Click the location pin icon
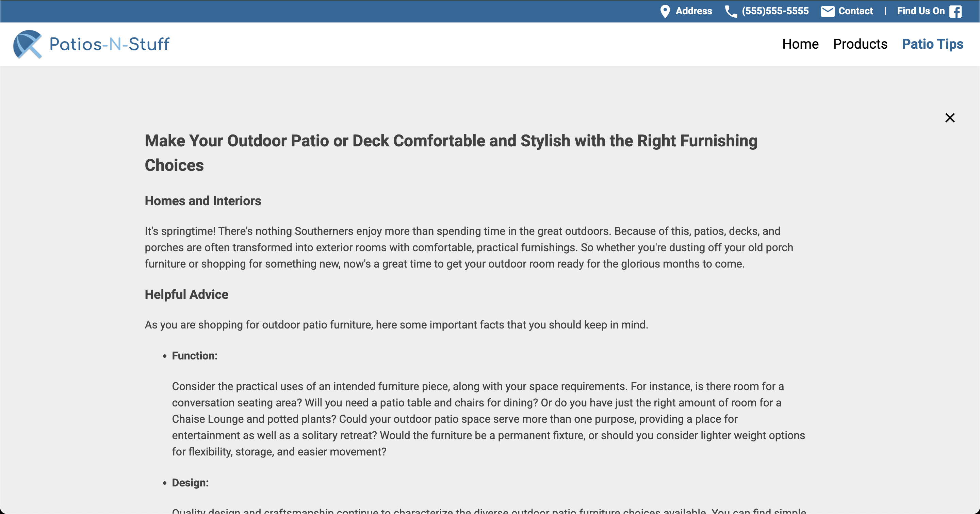The height and width of the screenshot is (514, 980). tap(665, 12)
